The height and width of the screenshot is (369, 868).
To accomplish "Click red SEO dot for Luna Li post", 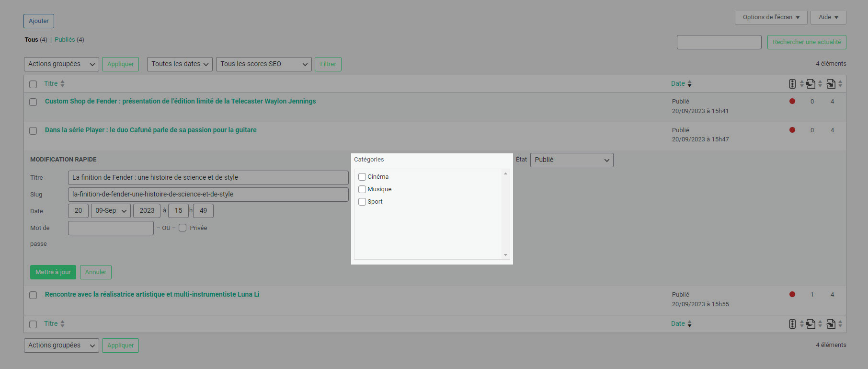I will point(792,294).
